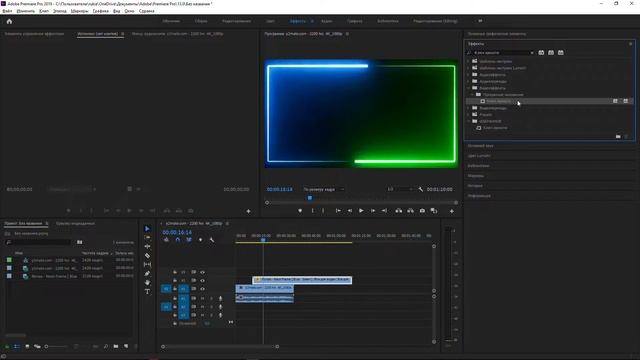Screen dimensions: 640x360
Task: Select the Ripple Edit tool
Action: [147, 247]
